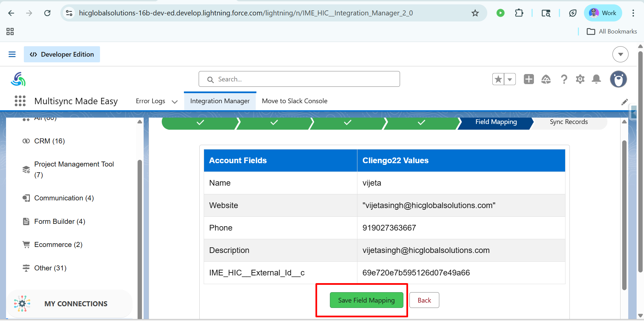Focus the Search input field

[304, 79]
